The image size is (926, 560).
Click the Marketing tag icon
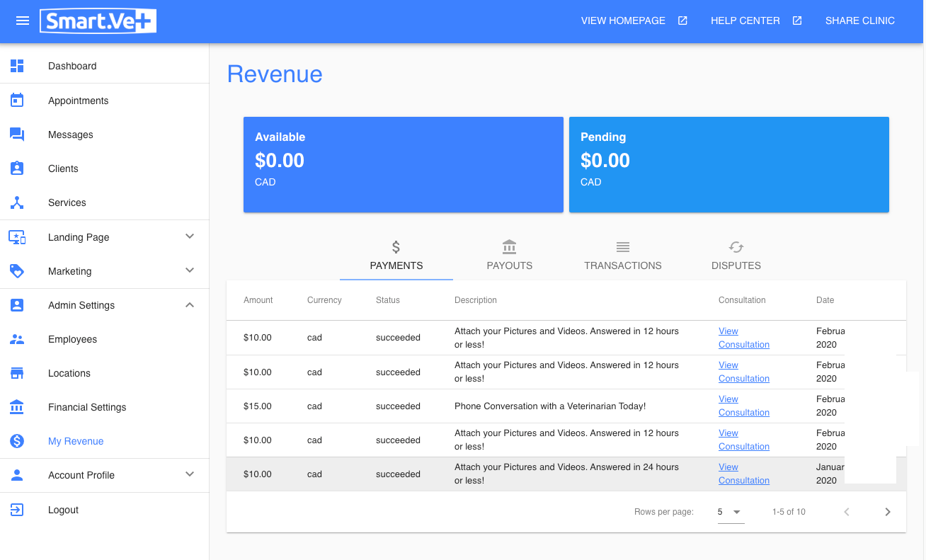[17, 271]
